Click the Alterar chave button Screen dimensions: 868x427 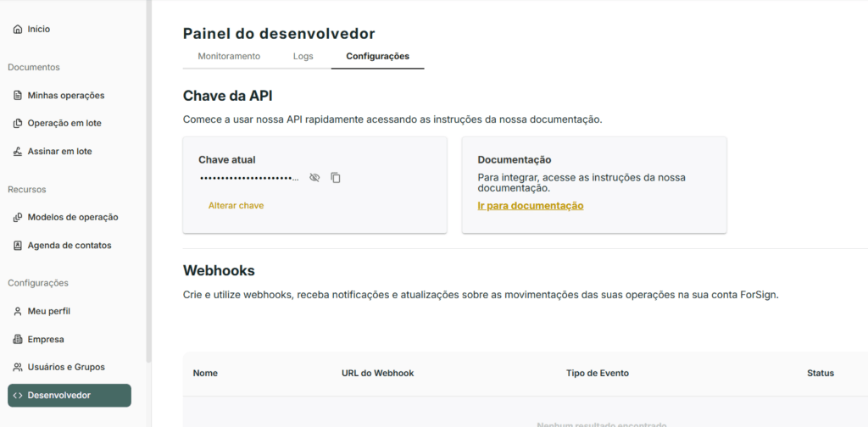tap(236, 206)
